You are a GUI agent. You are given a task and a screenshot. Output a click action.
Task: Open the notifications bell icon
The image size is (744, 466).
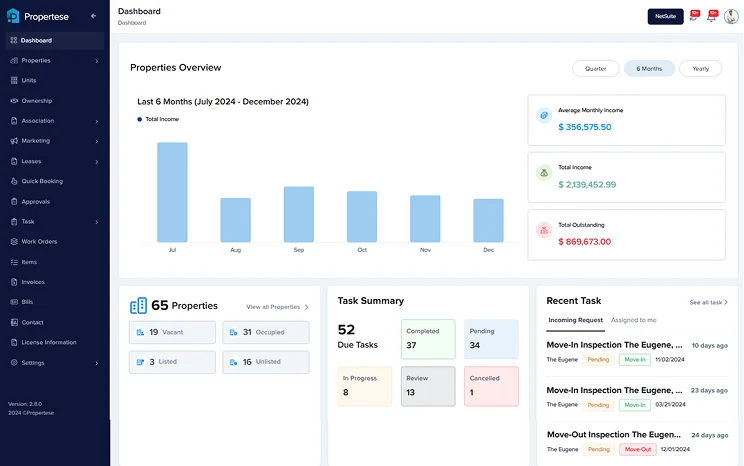pos(711,17)
